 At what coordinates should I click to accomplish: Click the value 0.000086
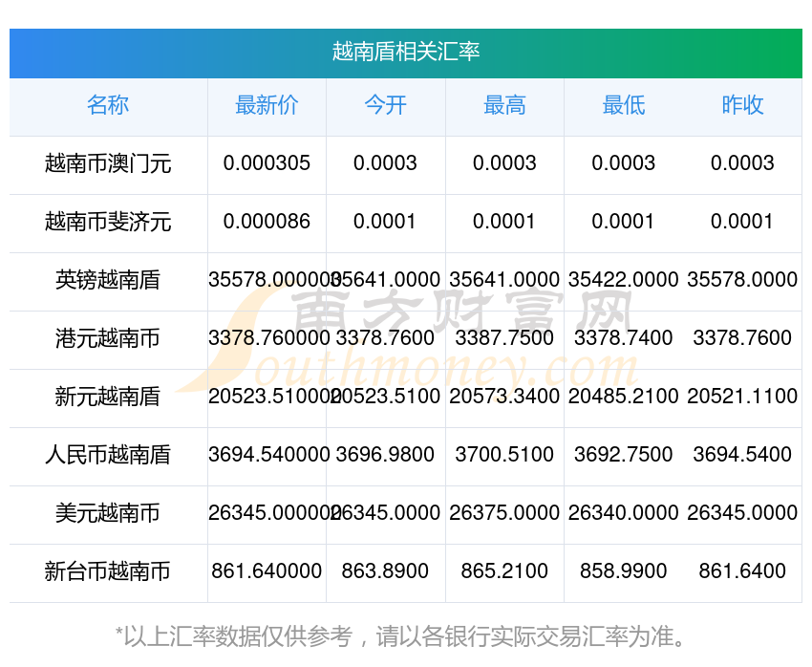267,222
